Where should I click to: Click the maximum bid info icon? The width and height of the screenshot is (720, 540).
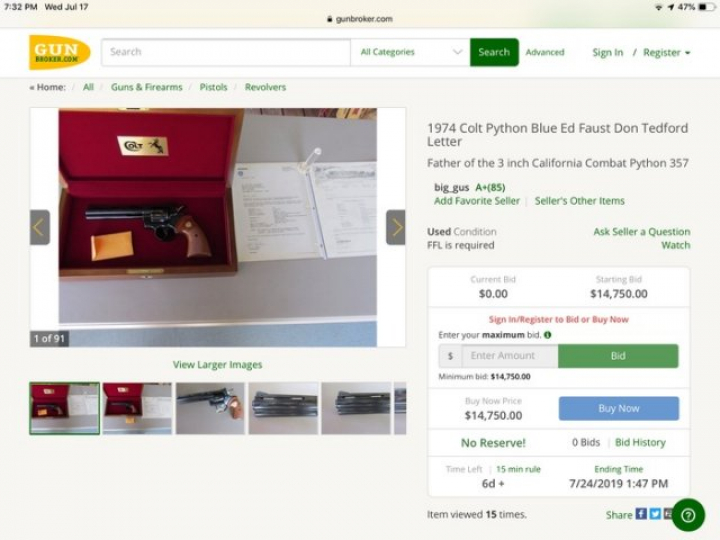click(547, 335)
